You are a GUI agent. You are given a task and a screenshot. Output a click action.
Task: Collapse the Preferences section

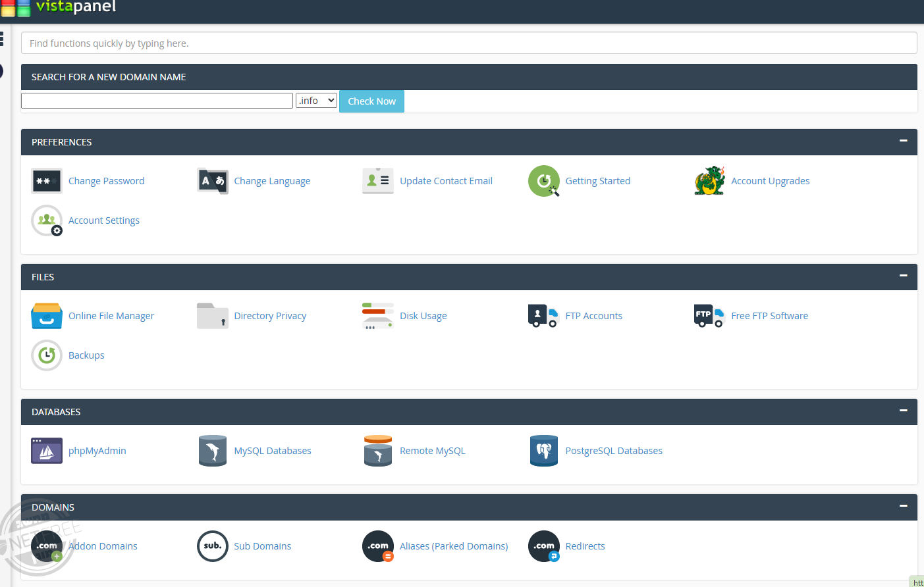click(x=903, y=141)
